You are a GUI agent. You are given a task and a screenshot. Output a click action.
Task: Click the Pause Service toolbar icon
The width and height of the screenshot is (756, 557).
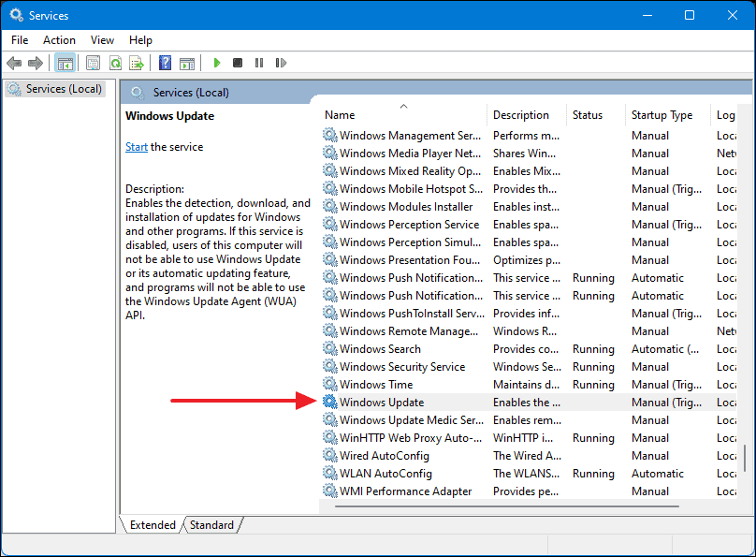coord(259,63)
